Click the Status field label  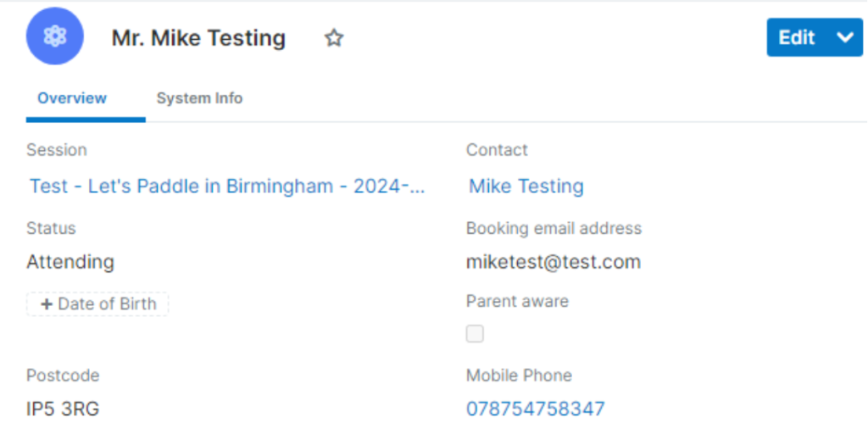51,228
